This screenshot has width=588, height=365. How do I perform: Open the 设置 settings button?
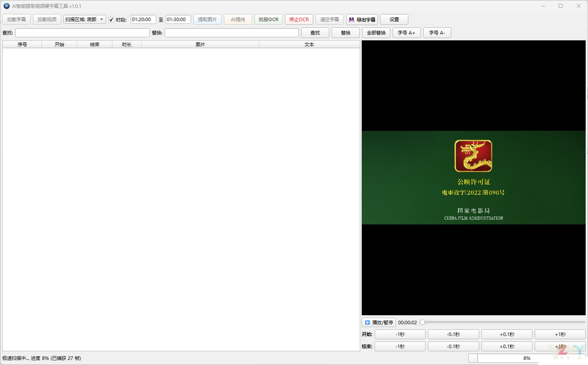pyautogui.click(x=394, y=20)
